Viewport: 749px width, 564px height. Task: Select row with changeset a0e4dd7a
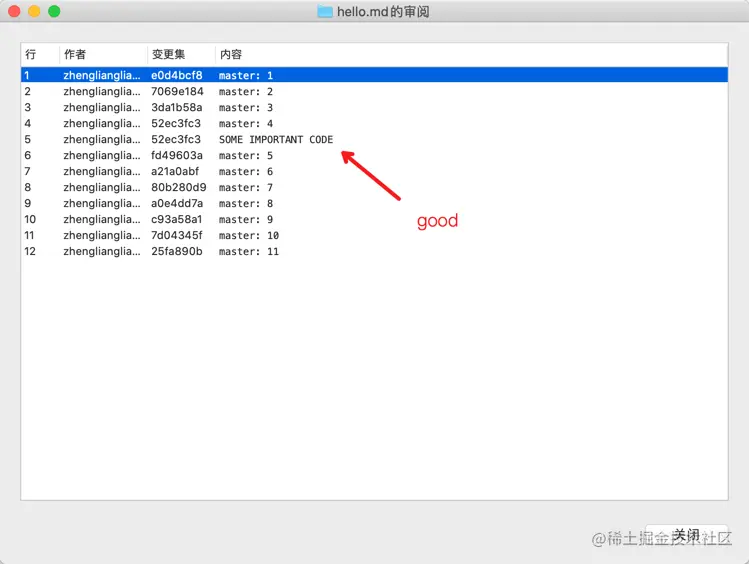374,203
